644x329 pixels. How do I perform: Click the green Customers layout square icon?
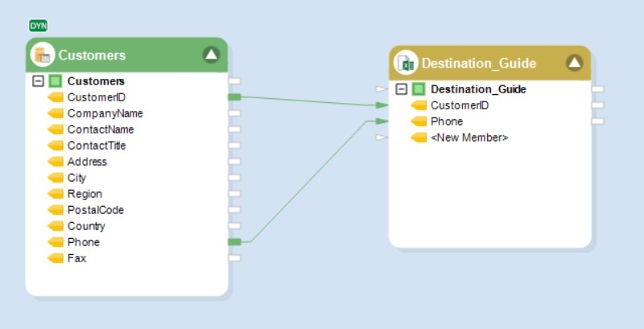coord(55,81)
